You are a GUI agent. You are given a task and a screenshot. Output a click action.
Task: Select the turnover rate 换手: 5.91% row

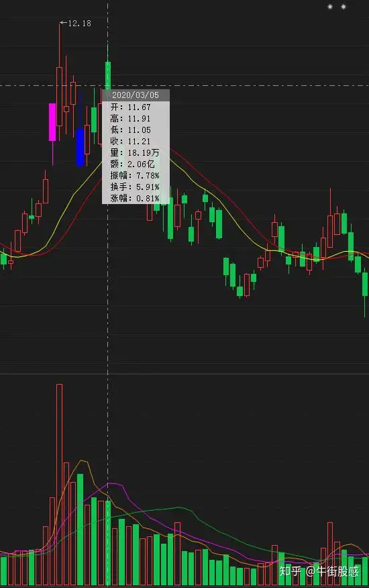tap(135, 187)
